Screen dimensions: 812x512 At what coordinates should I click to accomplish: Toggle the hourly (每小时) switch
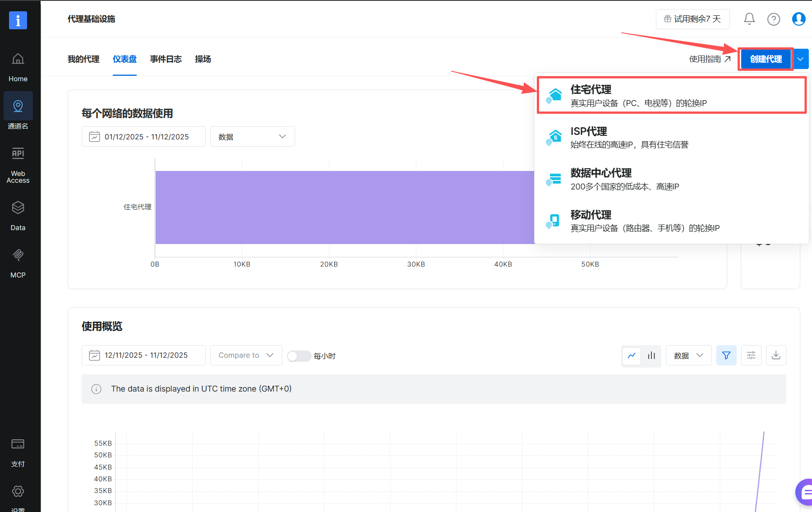click(x=299, y=356)
